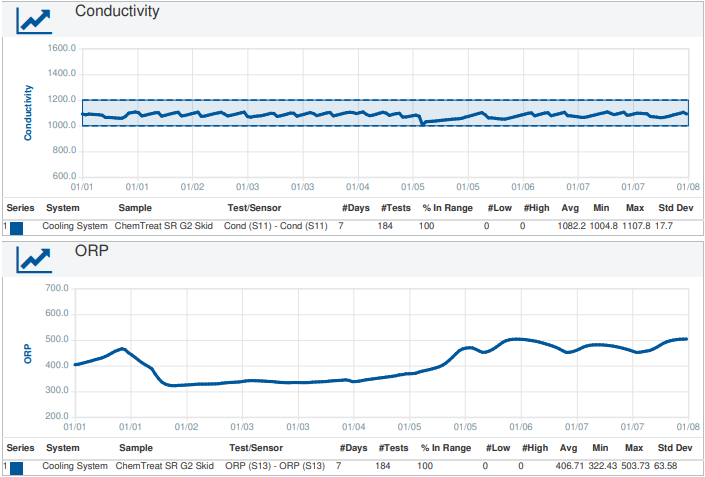Click the ORP trend chart icon
The height and width of the screenshot is (477, 705).
click(35, 259)
